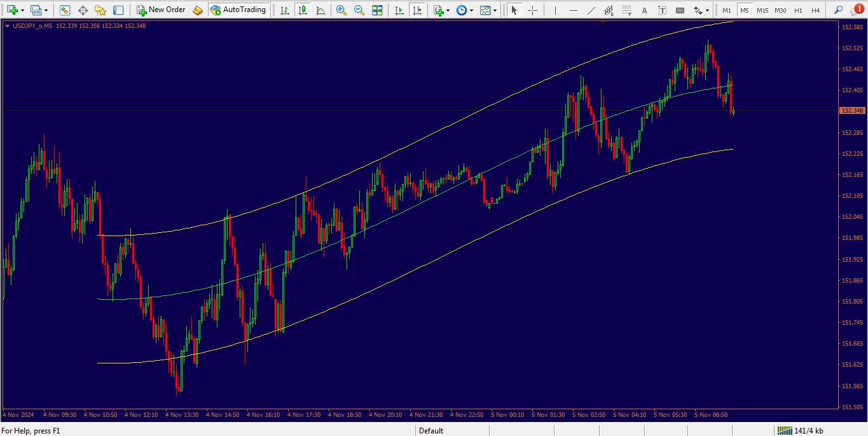Draw Fibonacci retracement
The image size is (868, 436).
coord(626,10)
